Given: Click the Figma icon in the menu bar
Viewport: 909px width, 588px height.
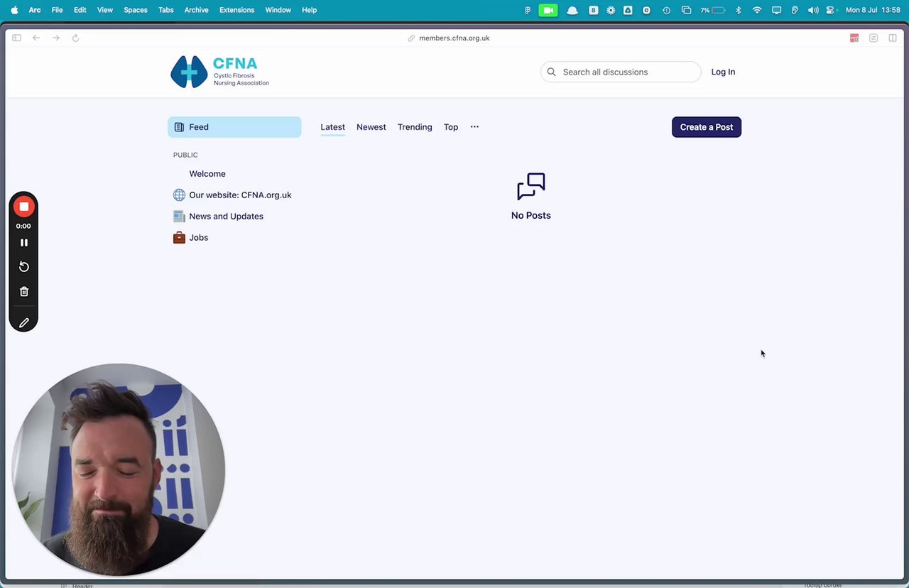Looking at the screenshot, I should point(528,10).
